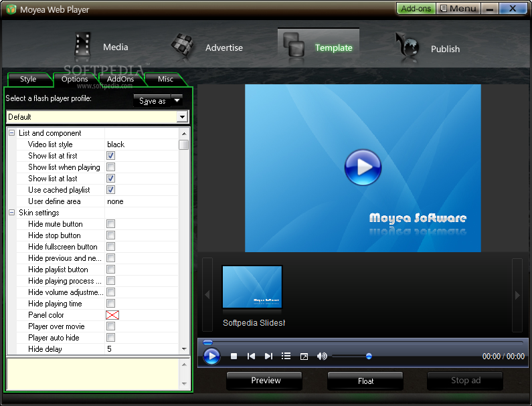Image resolution: width=532 pixels, height=406 pixels.
Task: Mute audio with the speaker icon
Action: coord(322,356)
